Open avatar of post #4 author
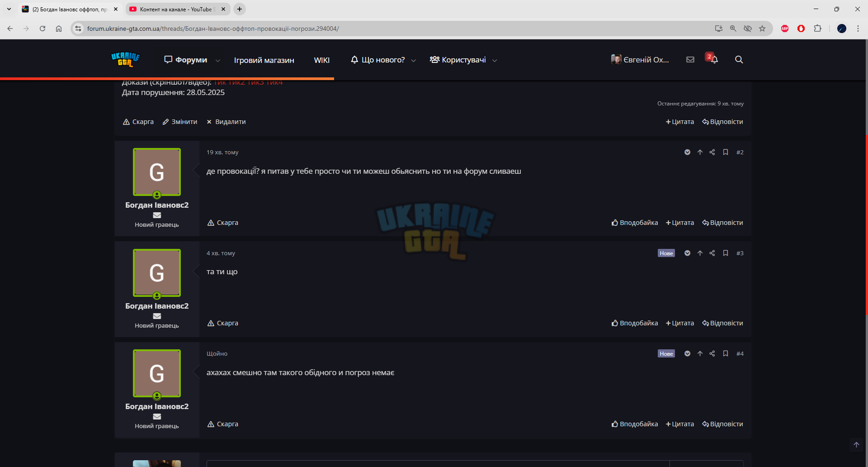Viewport: 868px width, 467px height. pos(157,373)
